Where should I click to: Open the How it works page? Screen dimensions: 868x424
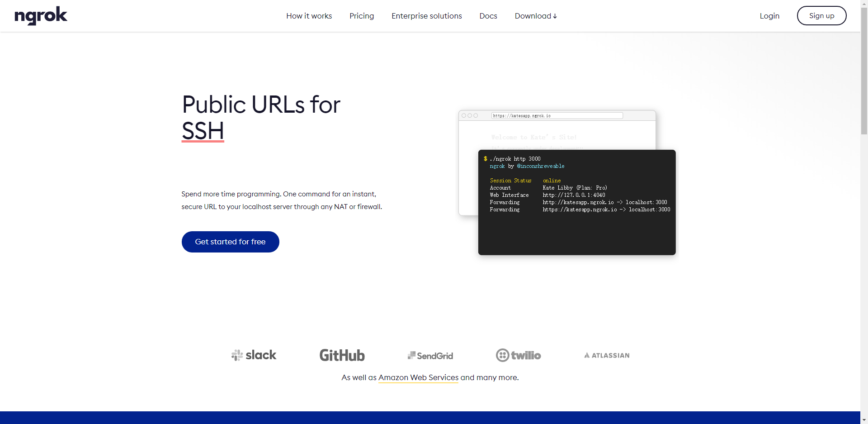pos(309,16)
